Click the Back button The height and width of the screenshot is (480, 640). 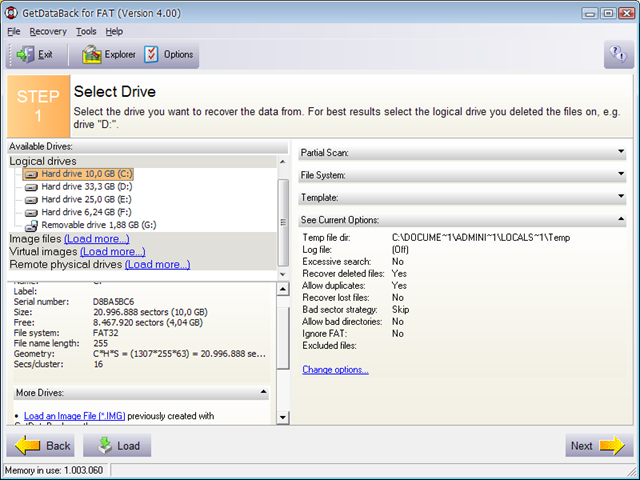point(40,445)
